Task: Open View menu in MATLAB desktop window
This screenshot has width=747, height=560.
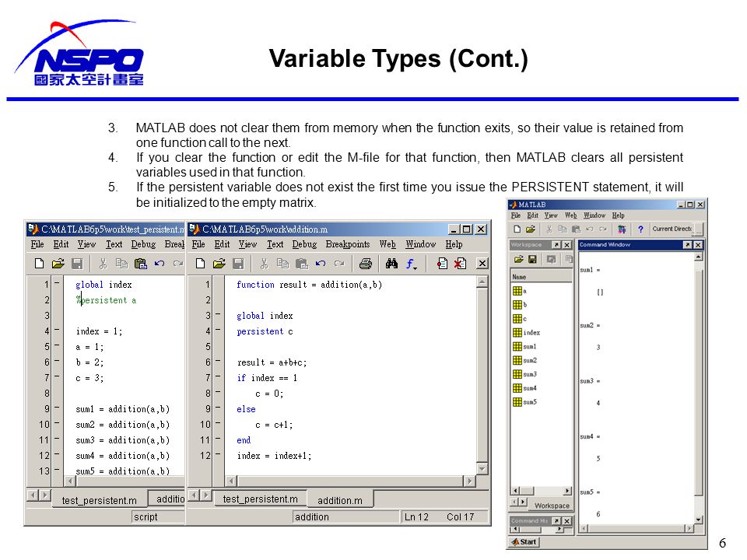Action: pyautogui.click(x=551, y=215)
